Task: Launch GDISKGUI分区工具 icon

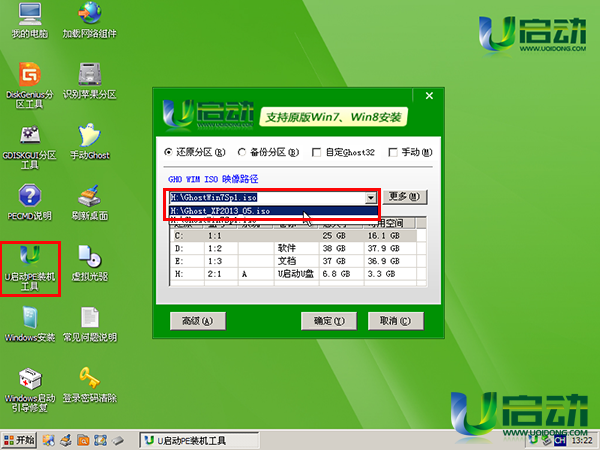Action: (x=29, y=147)
